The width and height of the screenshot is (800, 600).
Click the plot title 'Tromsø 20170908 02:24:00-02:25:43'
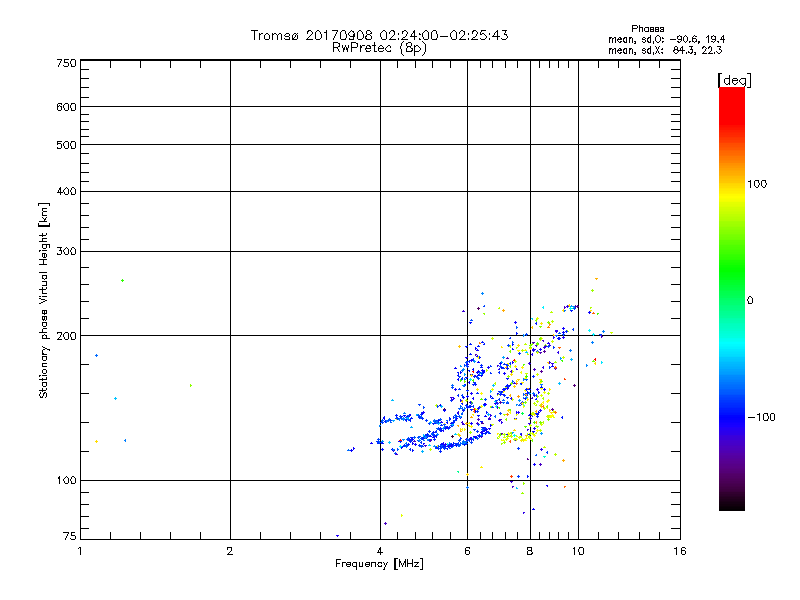coord(379,35)
